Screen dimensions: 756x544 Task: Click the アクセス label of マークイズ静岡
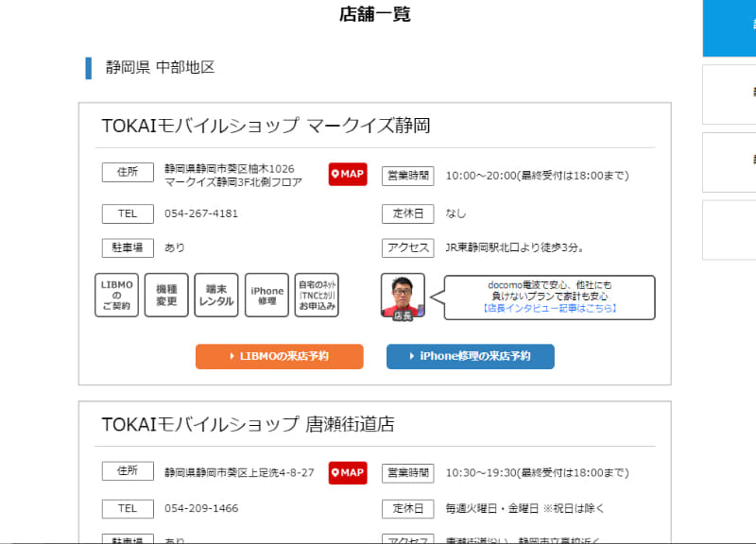tap(407, 247)
